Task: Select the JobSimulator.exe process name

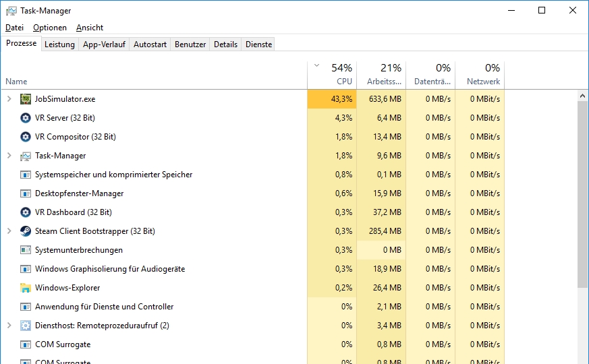Action: tap(65, 99)
